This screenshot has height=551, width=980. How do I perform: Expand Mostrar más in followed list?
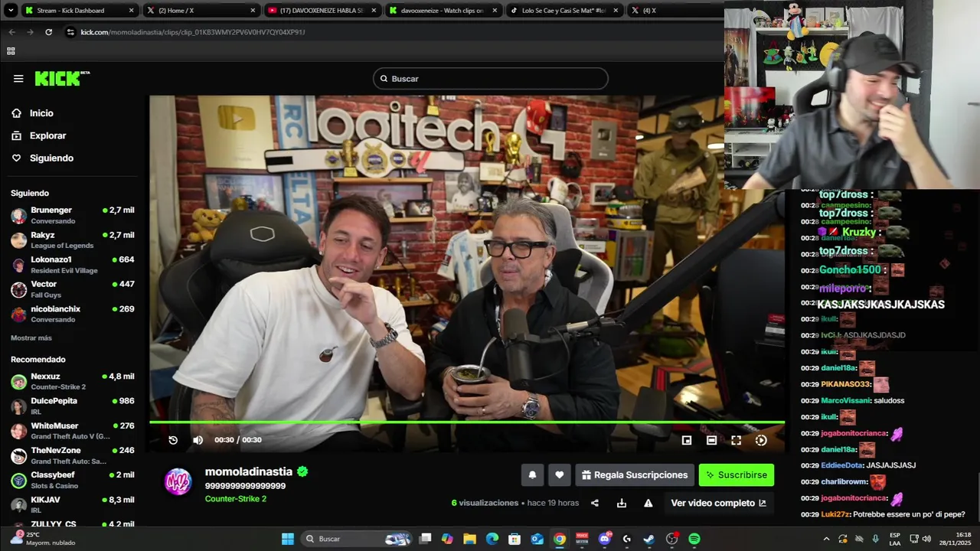[31, 338]
